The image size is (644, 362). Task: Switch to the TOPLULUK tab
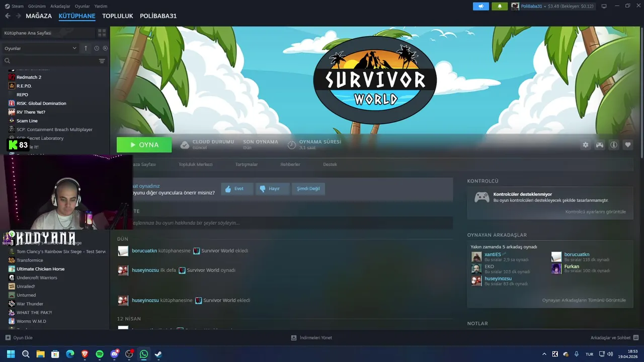point(118,16)
